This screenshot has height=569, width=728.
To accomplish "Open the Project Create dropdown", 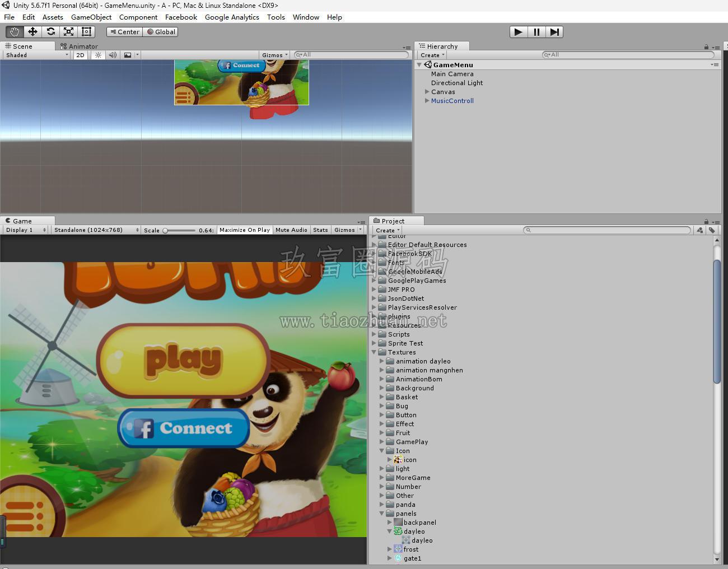I will point(388,230).
